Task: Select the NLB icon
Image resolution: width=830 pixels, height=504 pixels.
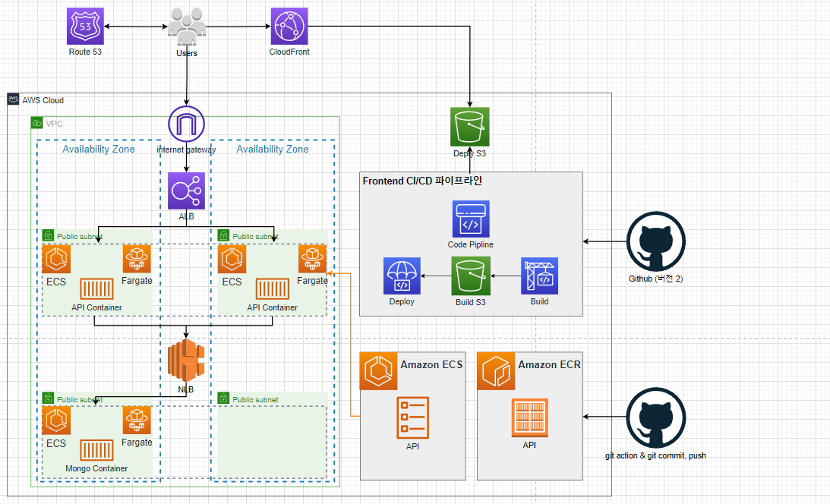Action: 186,361
